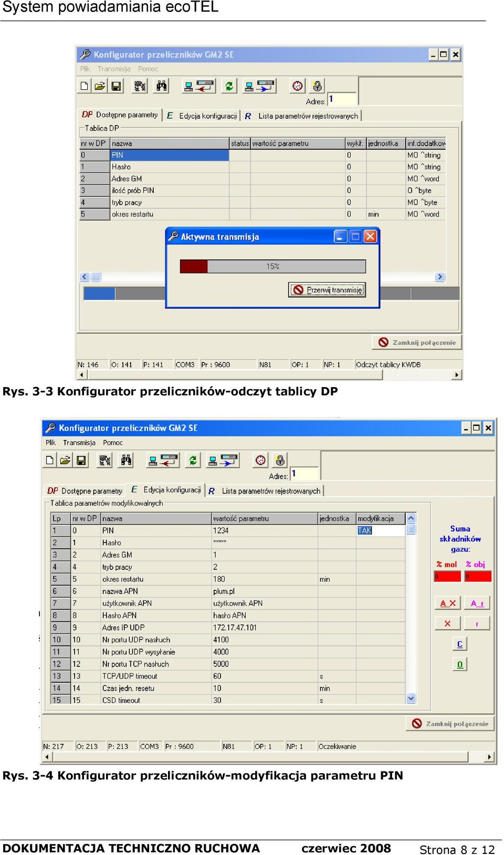The width and height of the screenshot is (504, 855).
Task: Click the red A_X button
Action: point(448,603)
